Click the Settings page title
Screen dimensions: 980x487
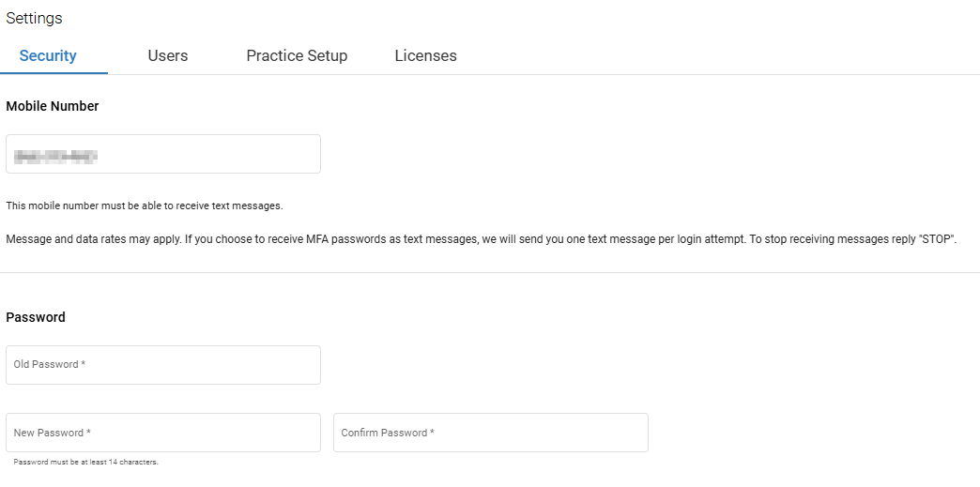pos(34,18)
